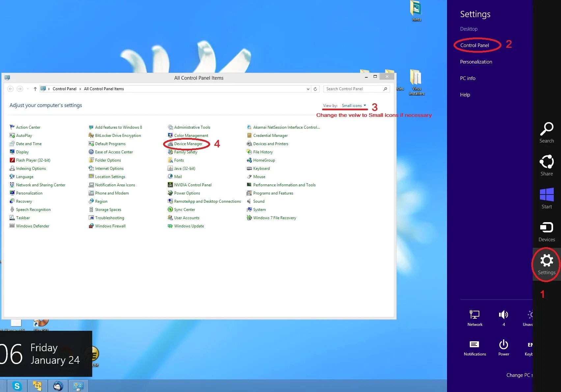
Task: Select Personalization in Settings pane
Action: coord(476,62)
